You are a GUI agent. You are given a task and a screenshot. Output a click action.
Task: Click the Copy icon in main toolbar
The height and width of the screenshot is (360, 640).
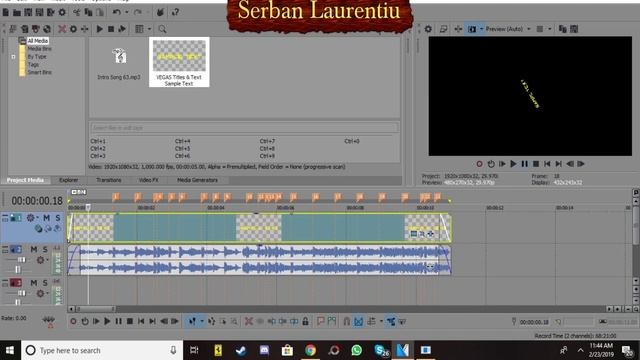click(x=88, y=13)
